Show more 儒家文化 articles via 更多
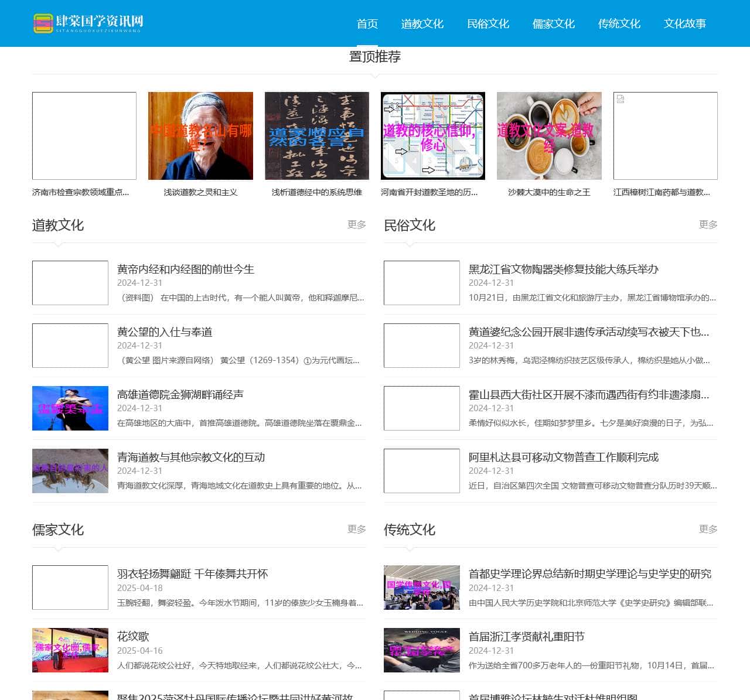Image resolution: width=750 pixels, height=700 pixels. tap(356, 529)
